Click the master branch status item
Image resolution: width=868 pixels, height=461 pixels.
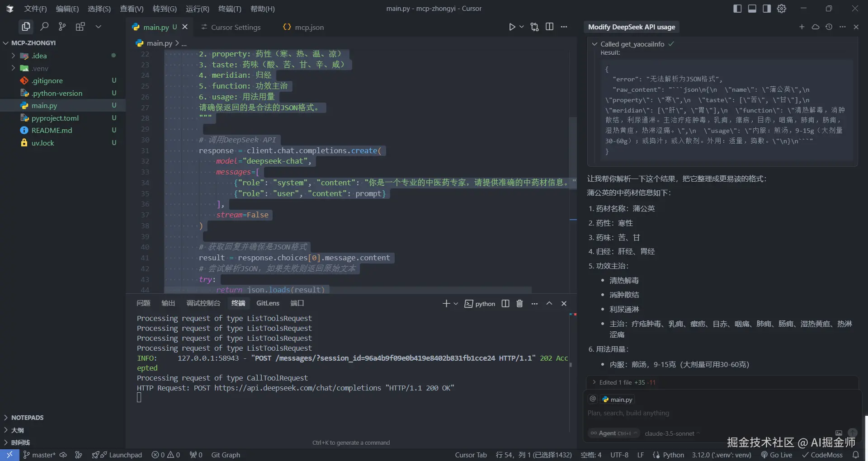39,455
